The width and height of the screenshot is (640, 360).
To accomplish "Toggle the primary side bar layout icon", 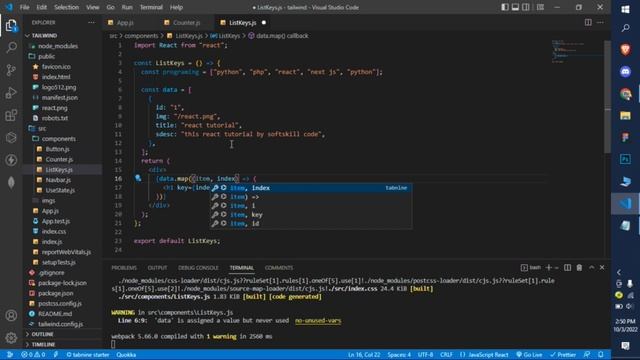I will [x=505, y=7].
